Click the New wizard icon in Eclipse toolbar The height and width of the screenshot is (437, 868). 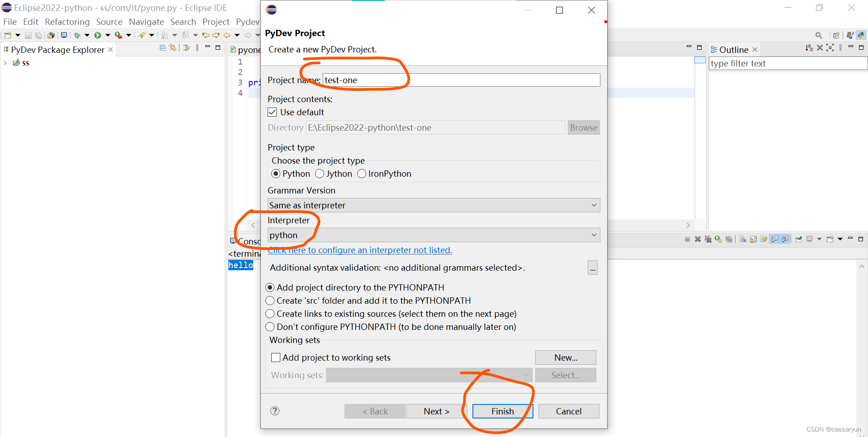[x=8, y=35]
